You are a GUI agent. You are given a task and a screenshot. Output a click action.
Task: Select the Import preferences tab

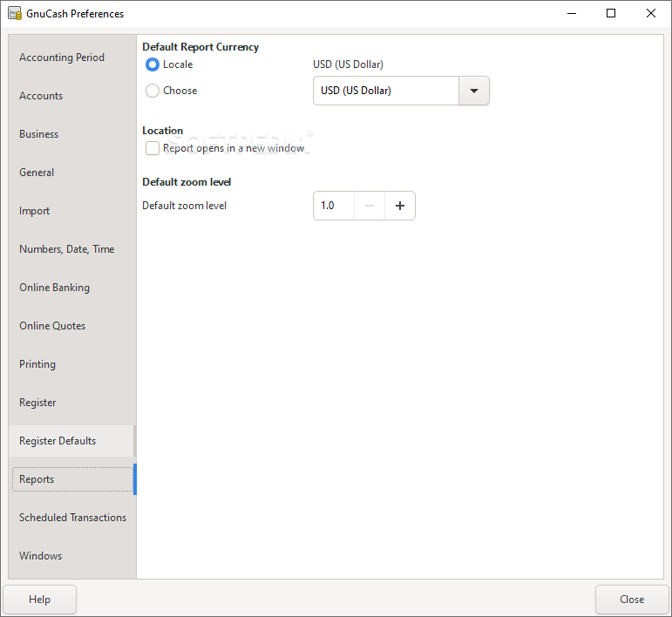[71, 211]
